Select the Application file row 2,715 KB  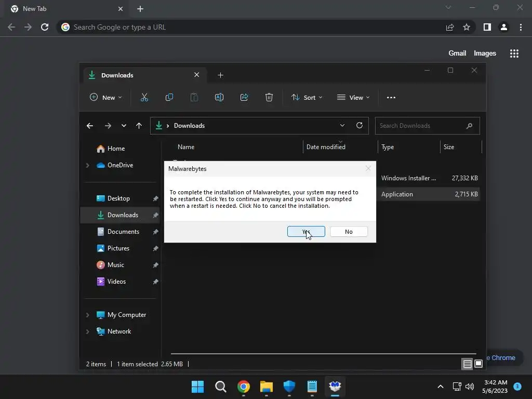click(x=429, y=194)
